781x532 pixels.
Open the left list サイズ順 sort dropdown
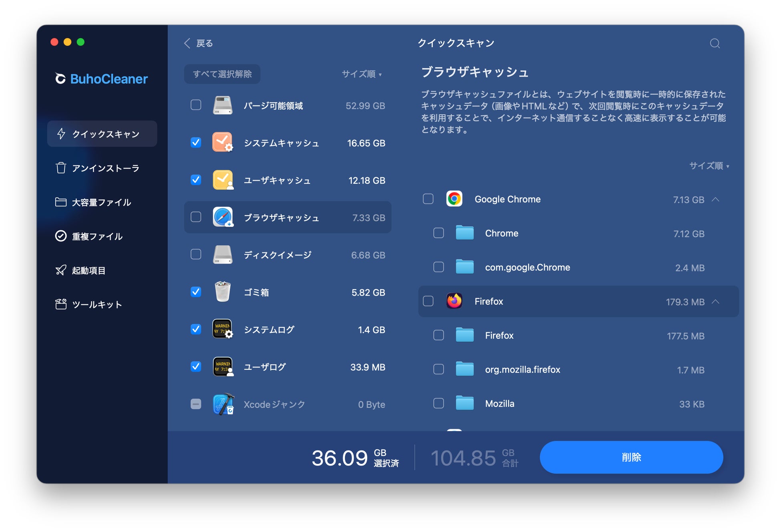361,74
